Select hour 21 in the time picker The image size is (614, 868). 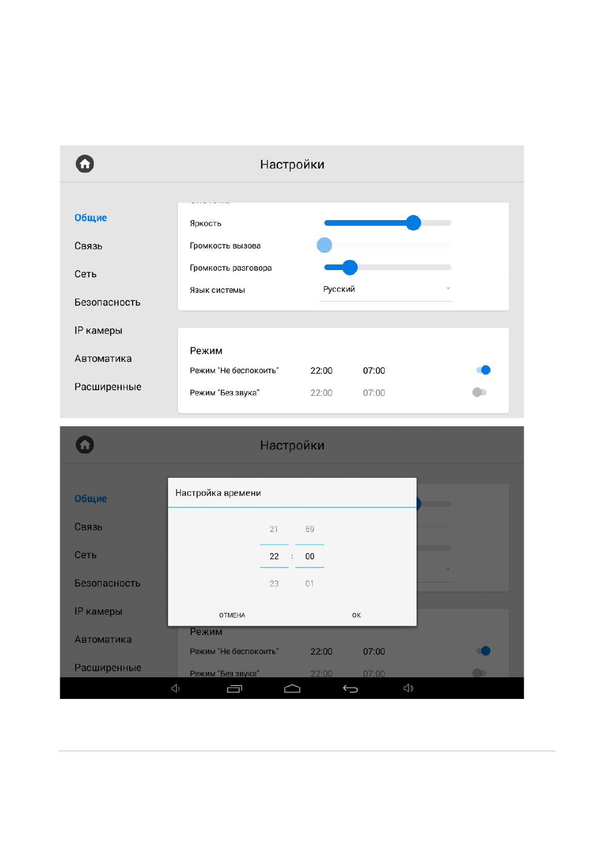click(x=274, y=529)
